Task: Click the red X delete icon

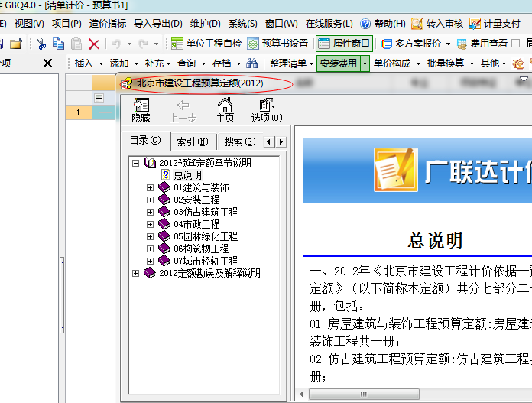Action: pyautogui.click(x=94, y=44)
